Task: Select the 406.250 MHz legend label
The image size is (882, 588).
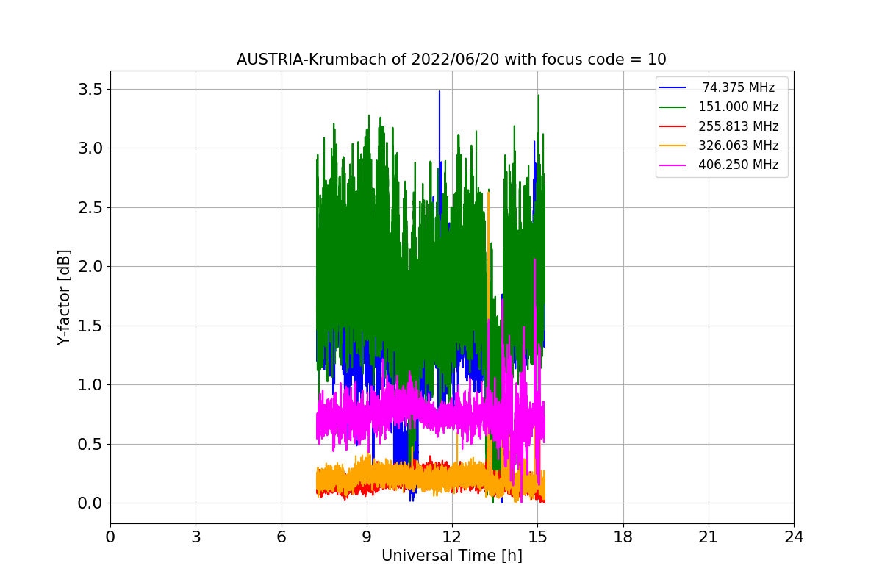Action: [x=739, y=165]
